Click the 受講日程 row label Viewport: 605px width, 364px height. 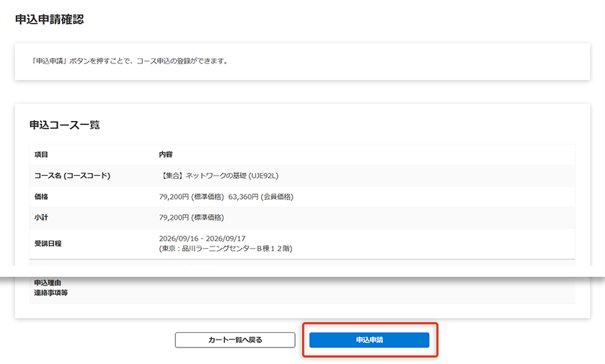pyautogui.click(x=48, y=244)
